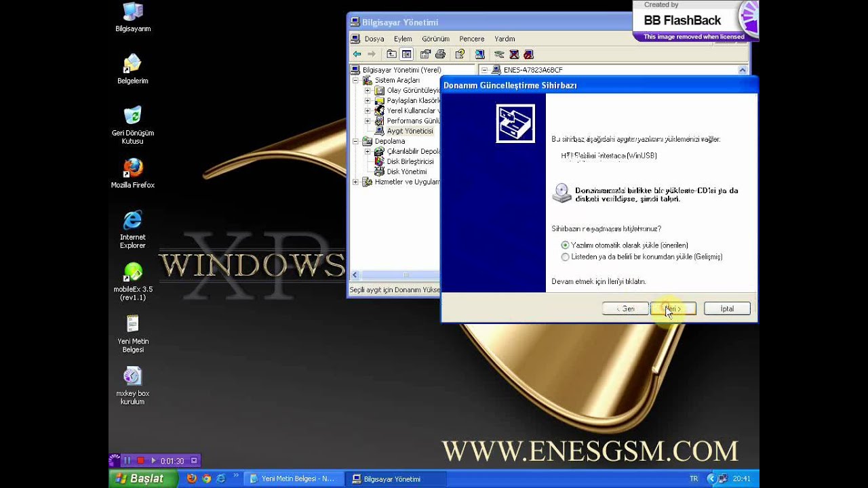
Task: Click Internet Explorer quick launch icon in taskbar
Action: coord(221,479)
